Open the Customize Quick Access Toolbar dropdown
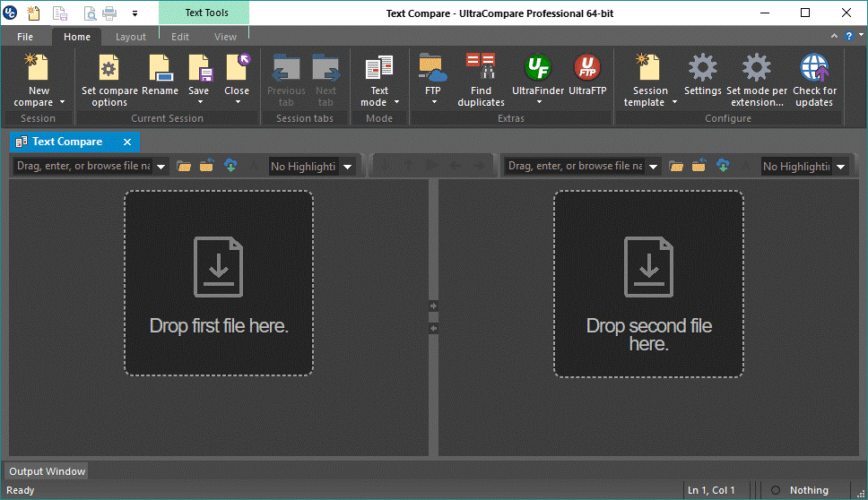Screen dimensions: 868x500 coord(135,13)
